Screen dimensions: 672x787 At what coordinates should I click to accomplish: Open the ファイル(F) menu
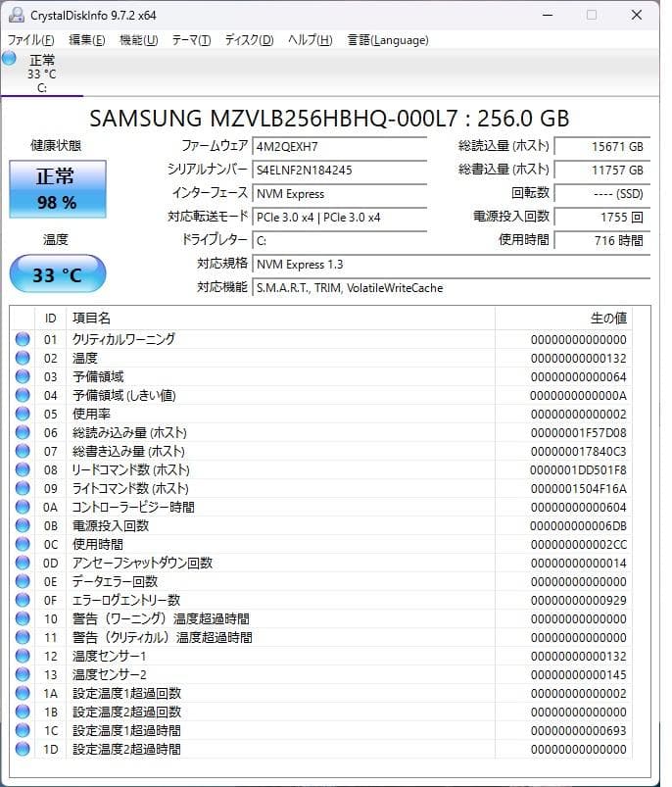[x=31, y=40]
